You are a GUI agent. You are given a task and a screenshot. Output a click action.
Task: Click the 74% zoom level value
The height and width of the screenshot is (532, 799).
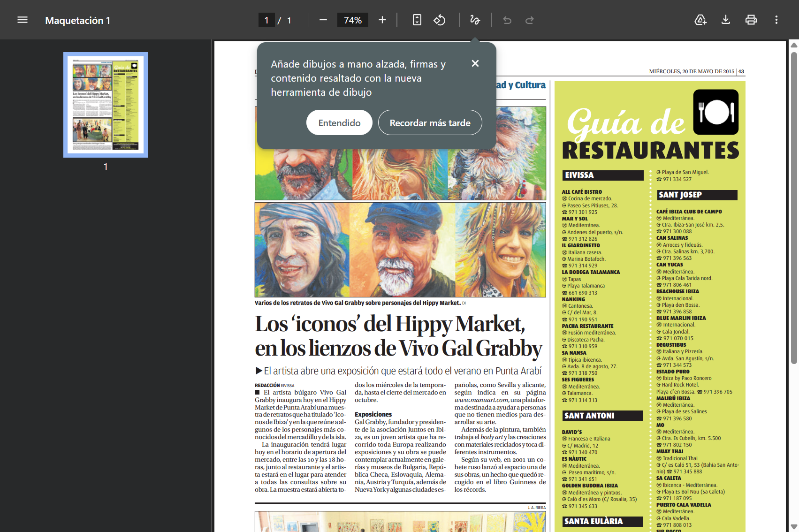pos(352,20)
